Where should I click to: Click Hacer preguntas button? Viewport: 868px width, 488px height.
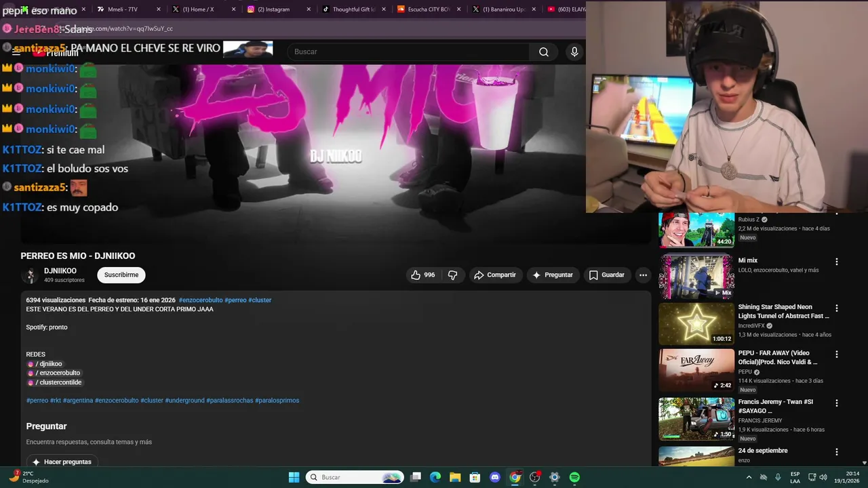62,462
